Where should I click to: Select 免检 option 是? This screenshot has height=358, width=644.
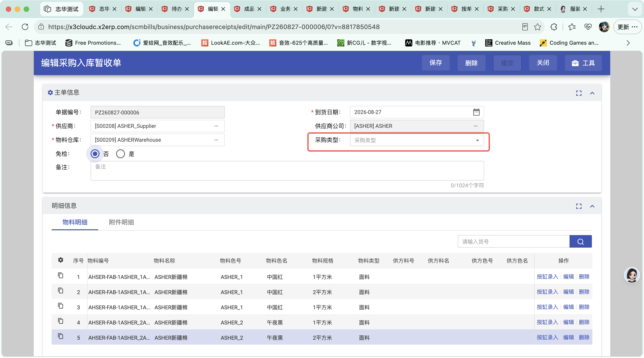pos(121,154)
